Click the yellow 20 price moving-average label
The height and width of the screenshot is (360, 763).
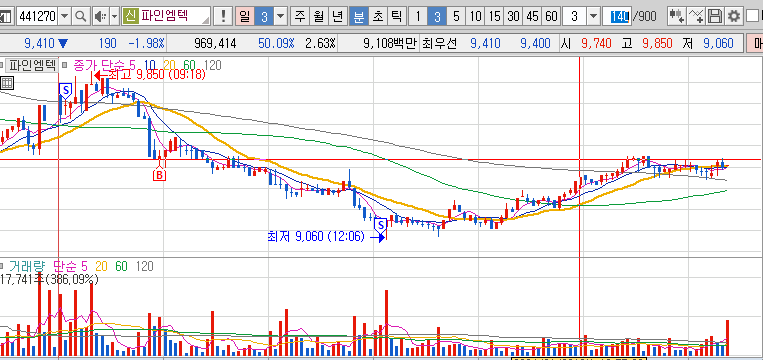click(168, 65)
